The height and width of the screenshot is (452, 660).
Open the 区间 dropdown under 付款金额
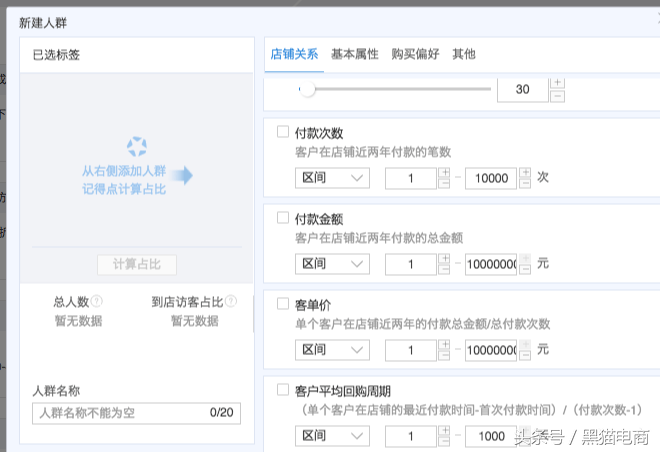(x=333, y=264)
